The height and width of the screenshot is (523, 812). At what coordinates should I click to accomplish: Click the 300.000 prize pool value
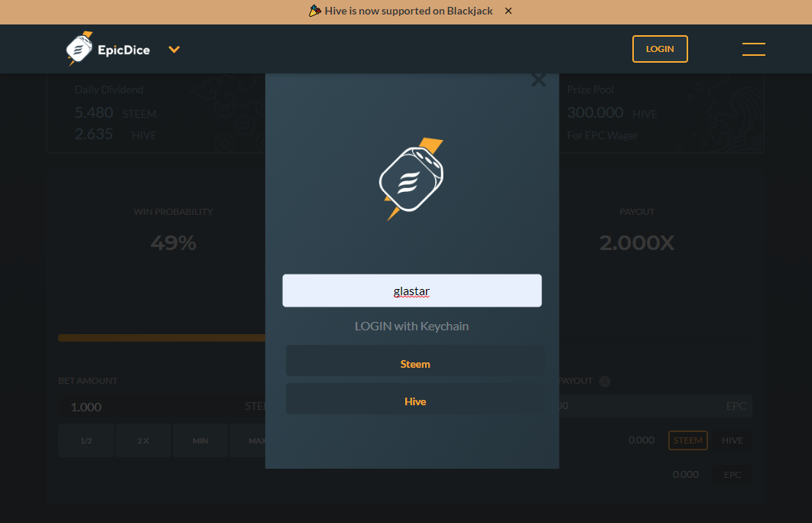click(595, 112)
